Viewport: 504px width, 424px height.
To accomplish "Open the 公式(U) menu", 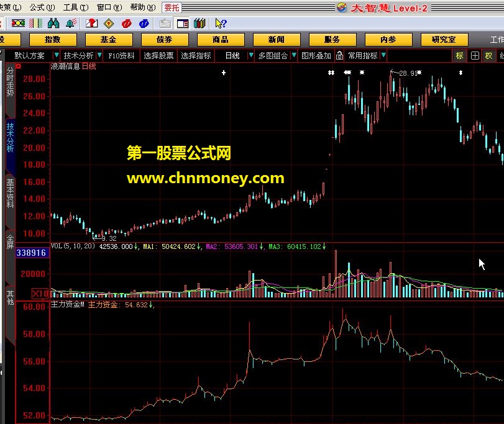I will (42, 7).
